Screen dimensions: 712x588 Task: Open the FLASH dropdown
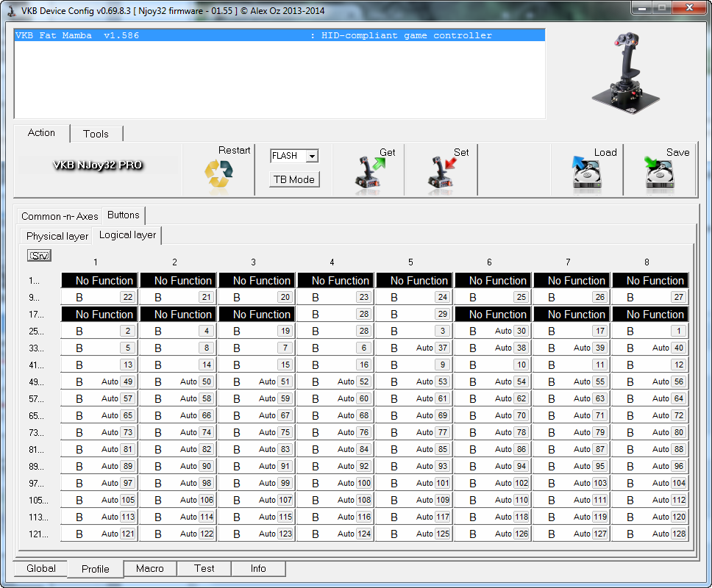312,156
